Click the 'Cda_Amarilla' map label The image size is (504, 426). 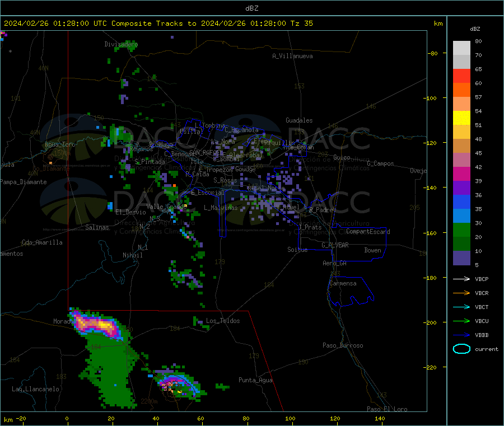tap(42, 242)
